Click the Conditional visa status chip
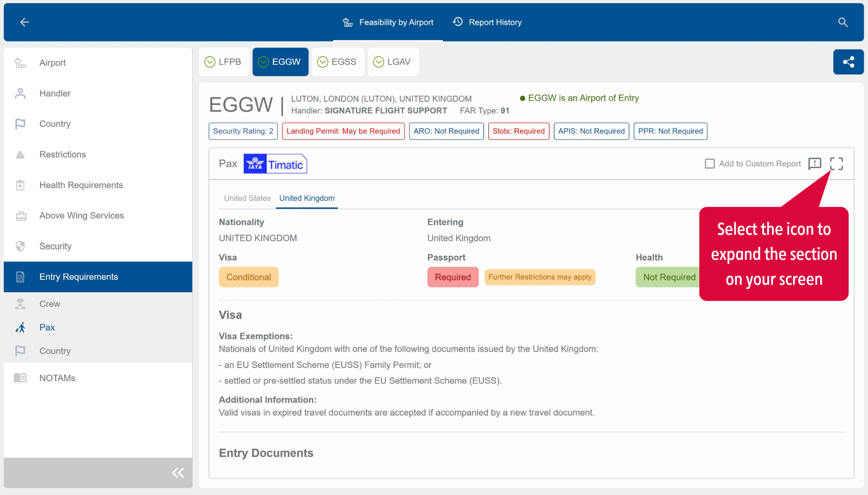Screen dimensions: 868x495 pos(249,277)
